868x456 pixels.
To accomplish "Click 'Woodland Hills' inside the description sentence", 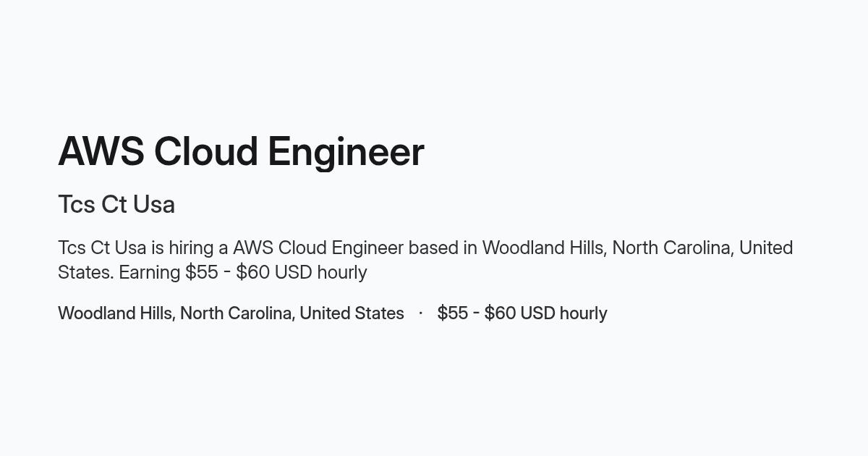I will tap(545, 248).
